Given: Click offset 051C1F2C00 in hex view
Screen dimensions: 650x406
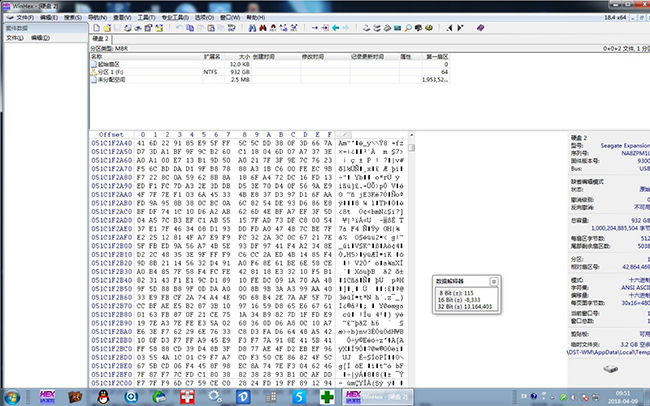Looking at the screenshot, I should point(112,383).
